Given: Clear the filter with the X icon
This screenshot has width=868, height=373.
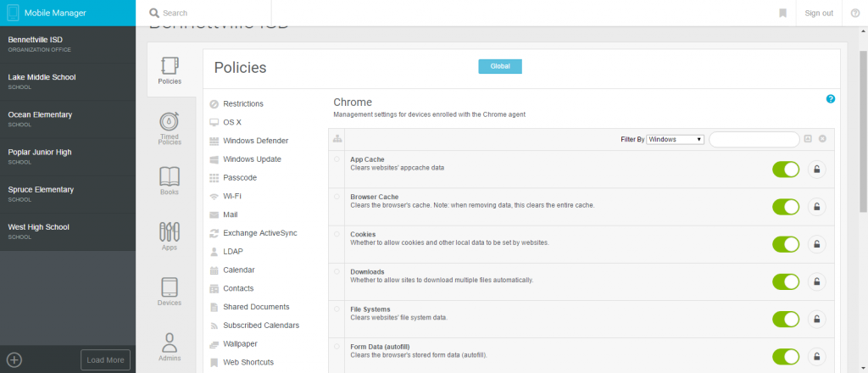Looking at the screenshot, I should click(x=822, y=139).
